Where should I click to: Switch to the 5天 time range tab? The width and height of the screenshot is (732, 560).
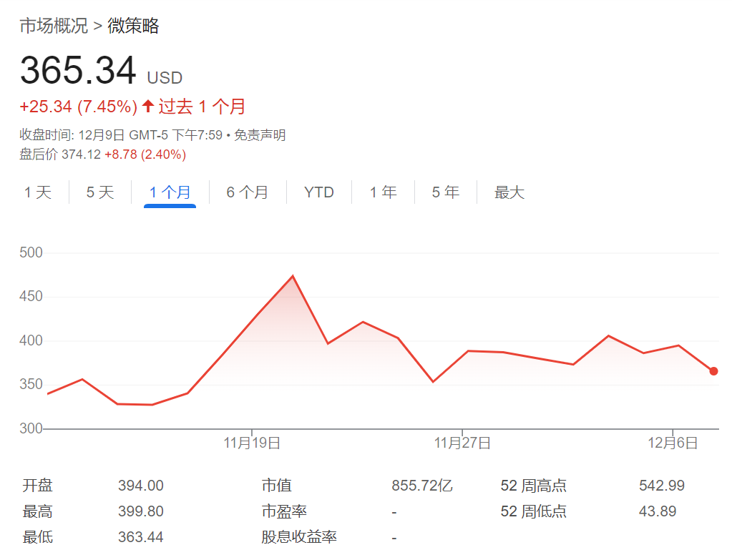click(99, 192)
